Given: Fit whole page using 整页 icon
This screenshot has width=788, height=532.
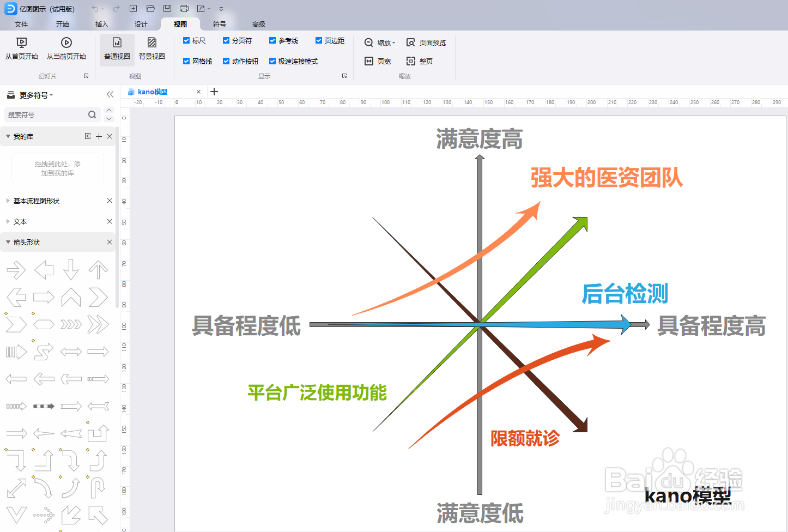Looking at the screenshot, I should click(419, 61).
